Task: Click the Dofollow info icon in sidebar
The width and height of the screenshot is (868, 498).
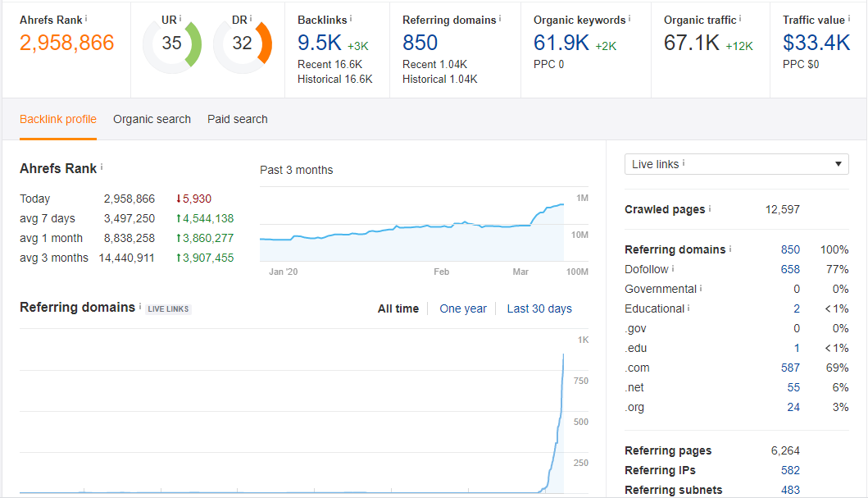Action: 672,269
